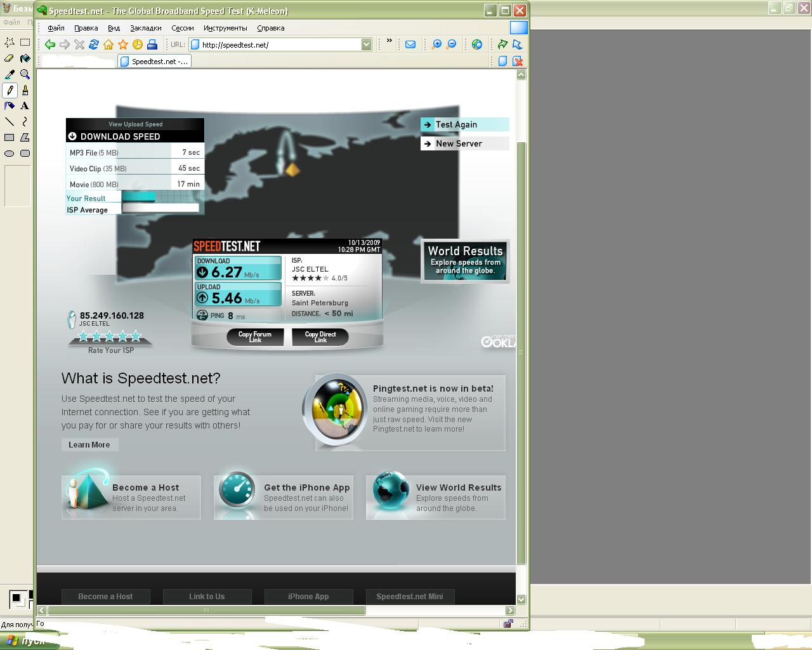
Task: Close current tab with red X page icon
Action: 518,62
